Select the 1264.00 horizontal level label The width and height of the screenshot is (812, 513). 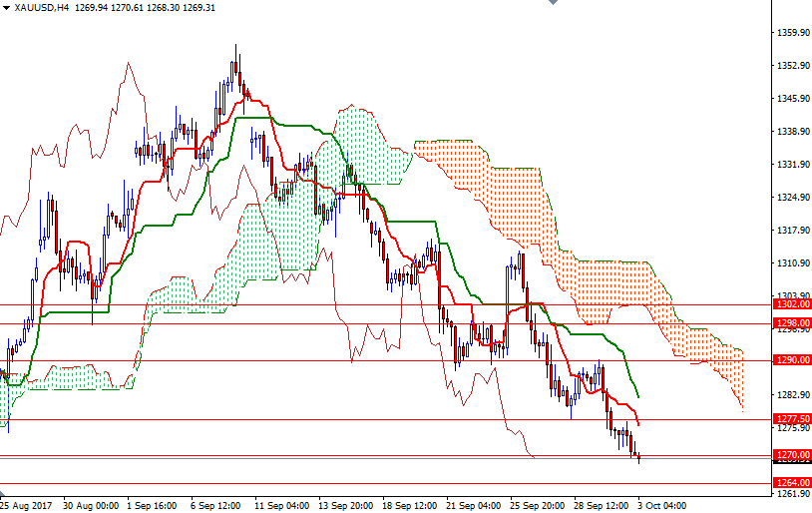(x=791, y=483)
